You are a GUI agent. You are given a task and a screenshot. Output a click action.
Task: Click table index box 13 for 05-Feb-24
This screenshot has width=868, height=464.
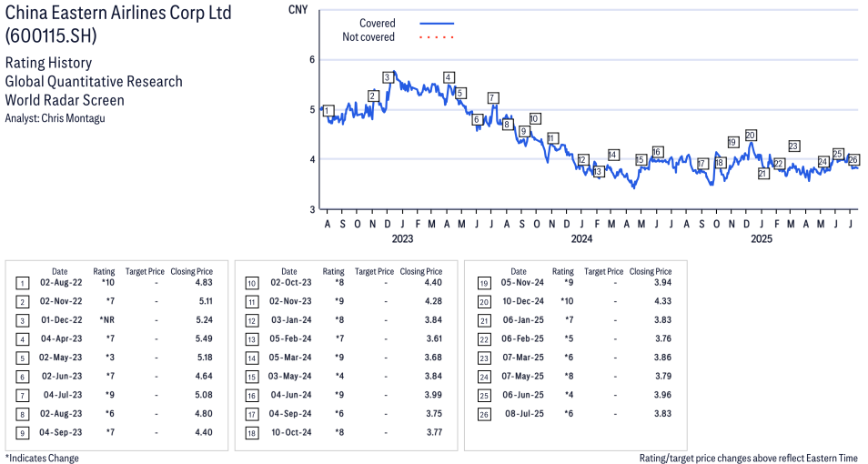coord(252,339)
